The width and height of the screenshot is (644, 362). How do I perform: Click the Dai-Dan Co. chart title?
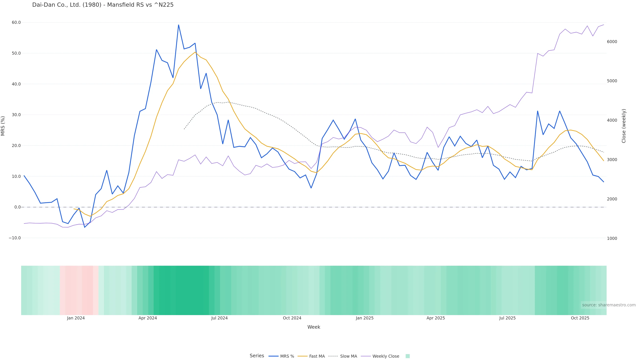pyautogui.click(x=103, y=5)
